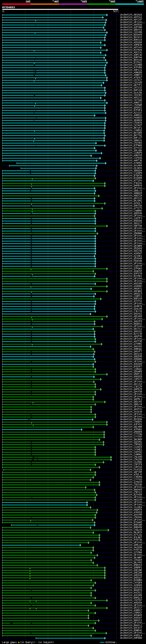
Task: Click the green alignment bar for UniRef100_P36241
Action: click(x=54, y=183)
